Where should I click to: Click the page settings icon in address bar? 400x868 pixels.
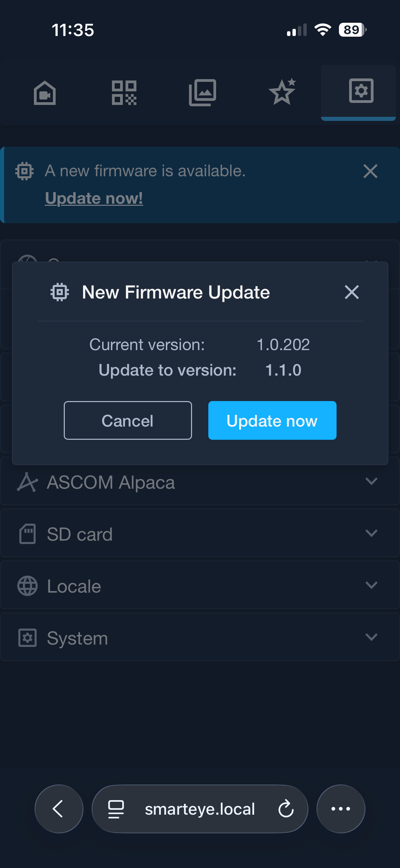[x=116, y=809]
